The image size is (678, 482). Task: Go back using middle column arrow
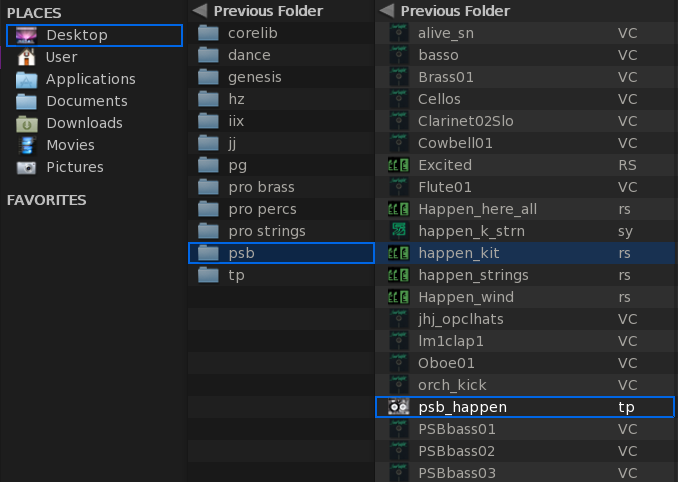[199, 10]
